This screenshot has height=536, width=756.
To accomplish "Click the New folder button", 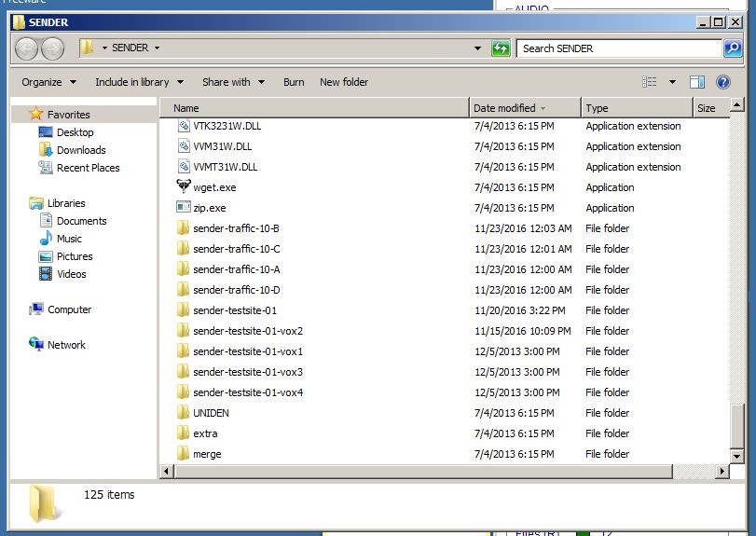I will pyautogui.click(x=344, y=82).
